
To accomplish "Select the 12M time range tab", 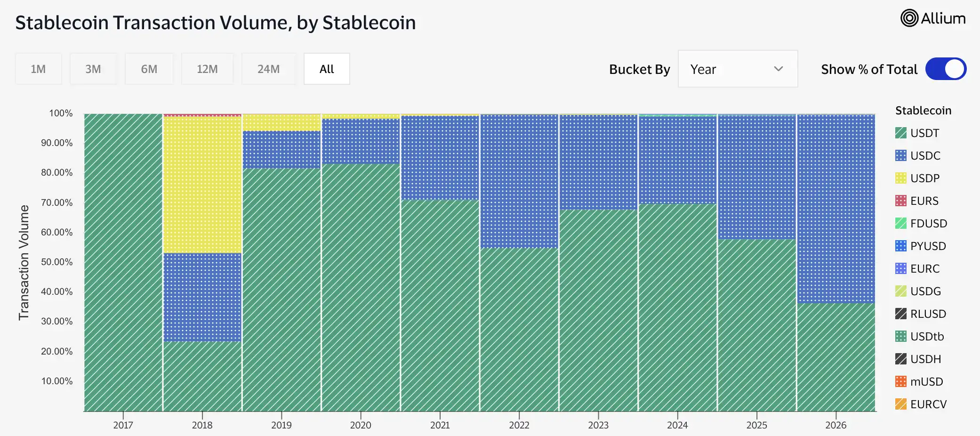I will click(207, 69).
